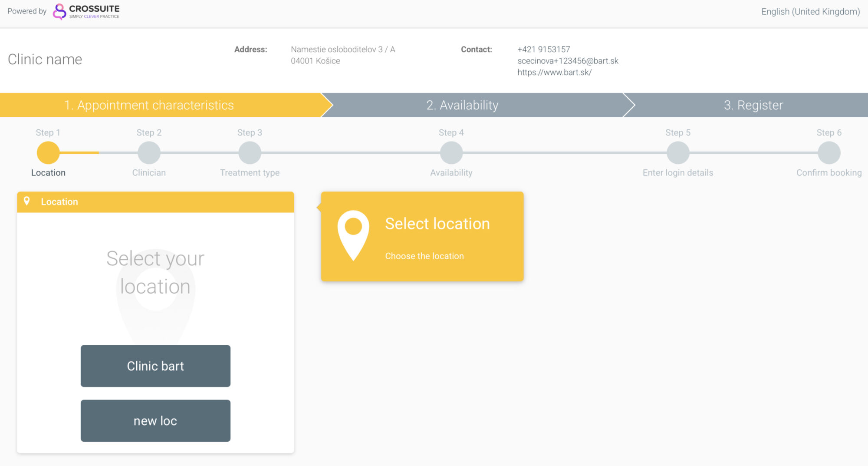Select the Step 2 Clinician circle
Viewport: 868px width, 466px height.
click(149, 153)
